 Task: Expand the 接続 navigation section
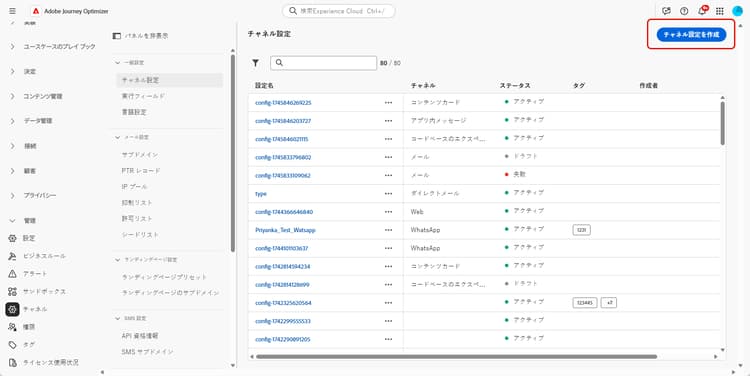pos(12,146)
